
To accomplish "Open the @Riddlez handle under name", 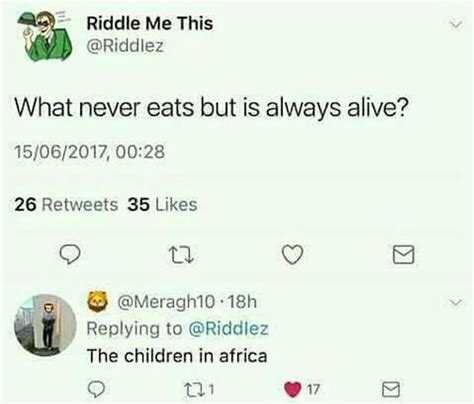I will pyautogui.click(x=125, y=46).
